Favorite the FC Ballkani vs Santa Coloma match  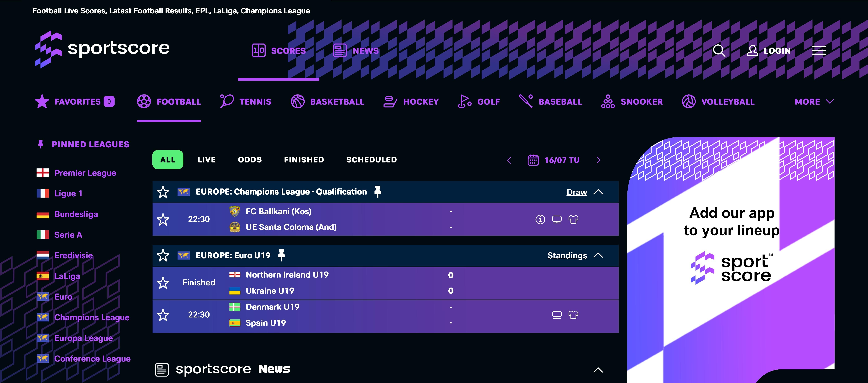[x=163, y=220]
